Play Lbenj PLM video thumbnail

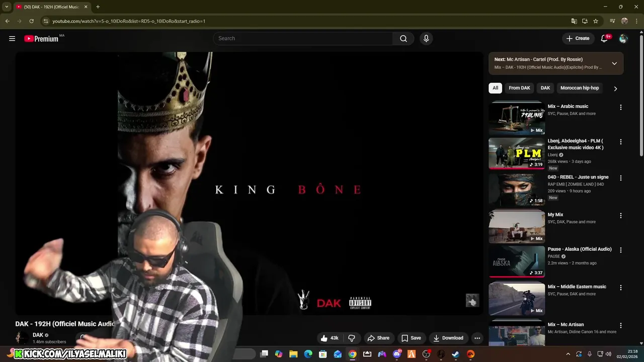click(517, 154)
